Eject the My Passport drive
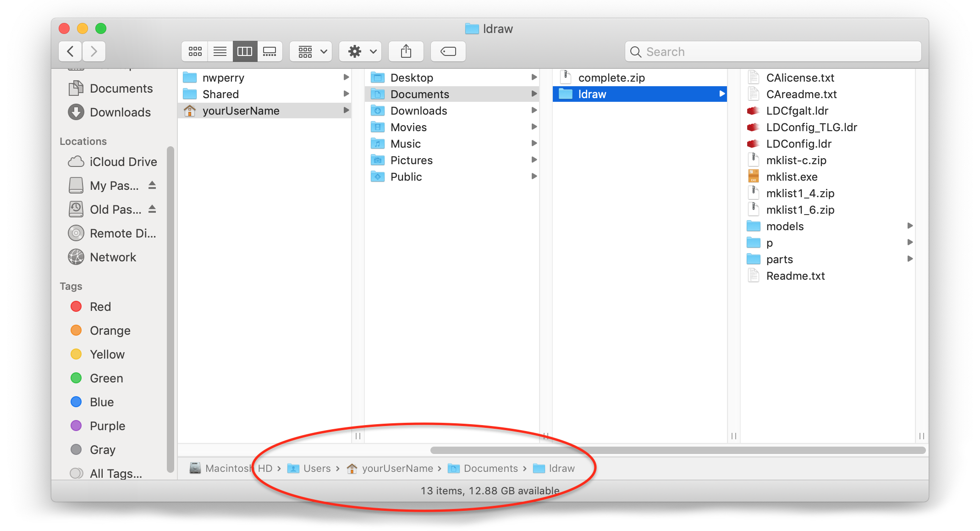 (x=152, y=185)
